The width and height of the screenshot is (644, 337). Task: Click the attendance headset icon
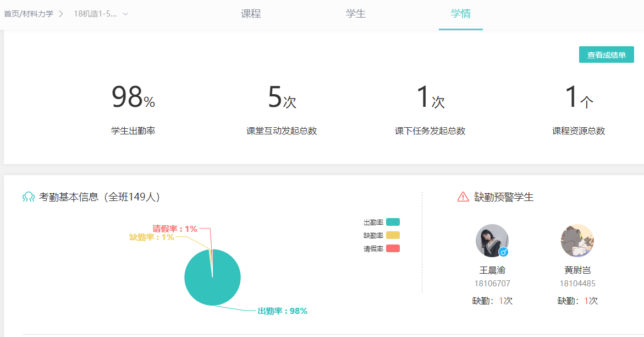point(28,197)
